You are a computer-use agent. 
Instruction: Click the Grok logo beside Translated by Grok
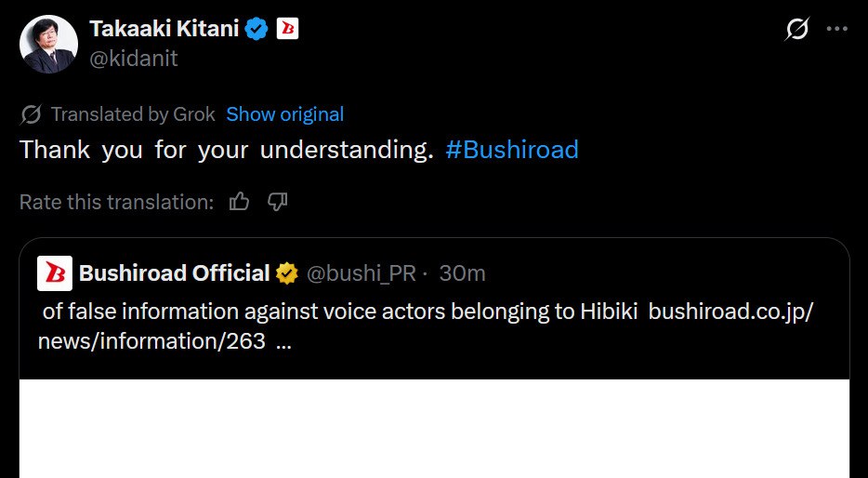pos(31,114)
